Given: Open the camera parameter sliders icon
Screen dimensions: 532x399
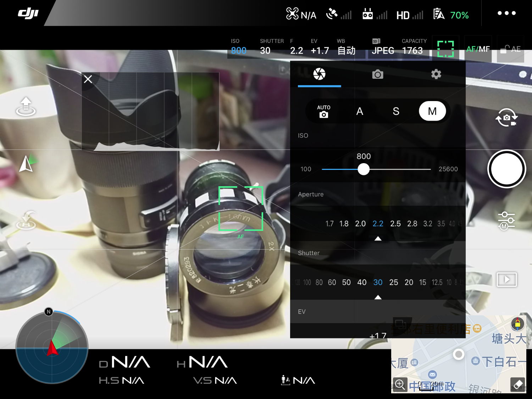Looking at the screenshot, I should click(506, 221).
